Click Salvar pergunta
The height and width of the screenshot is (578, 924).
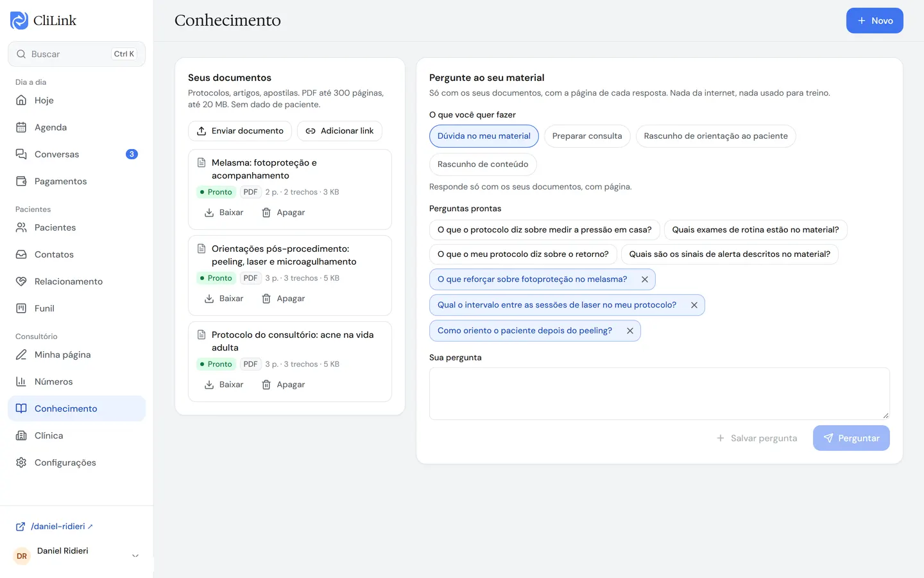[x=757, y=438]
